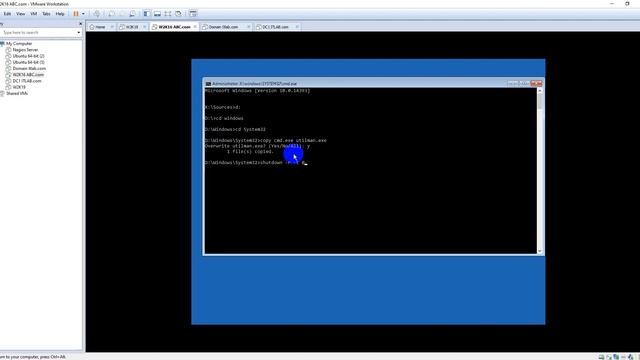
Task: Click the library search input field
Action: 38,32
